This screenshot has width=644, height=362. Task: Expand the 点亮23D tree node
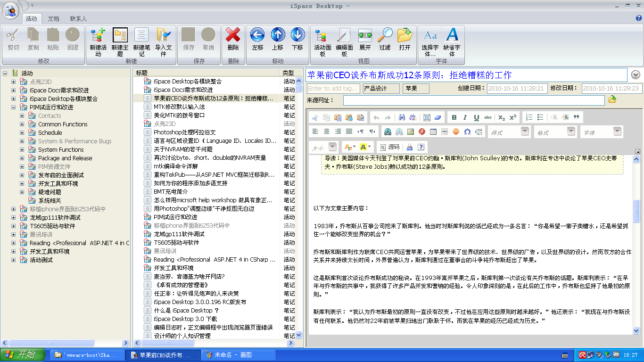pos(14,82)
